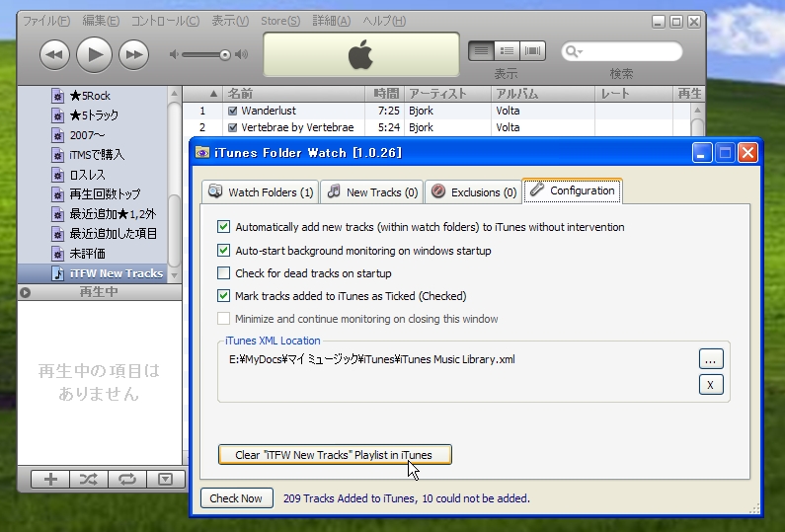Click Clear "iTFW New Tracks" Playlist in iTunes
Viewport: 785px width, 532px height.
tap(335, 455)
